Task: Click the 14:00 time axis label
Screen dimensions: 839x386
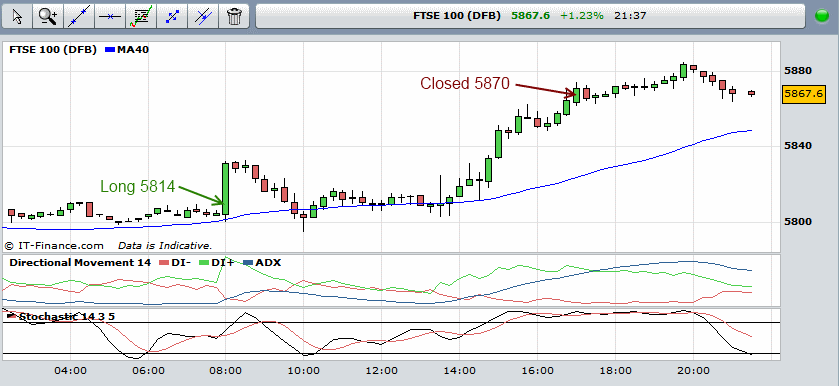Action: (459, 370)
